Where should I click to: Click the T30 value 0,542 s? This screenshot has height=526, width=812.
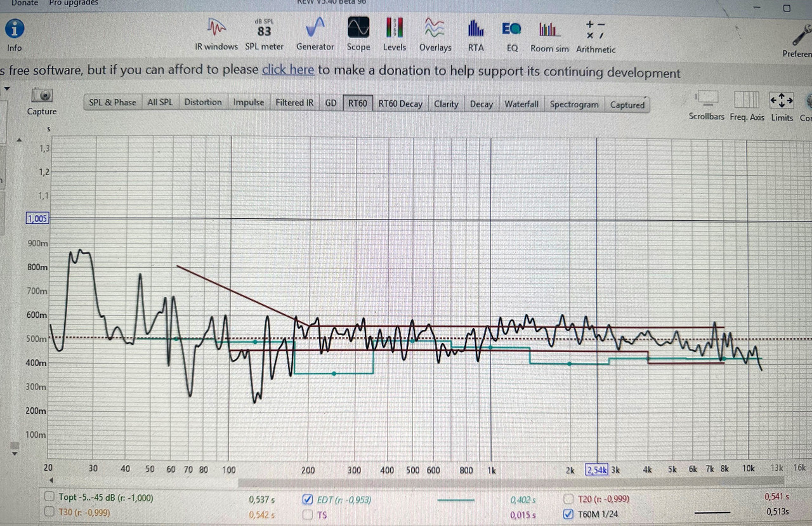pos(262,515)
